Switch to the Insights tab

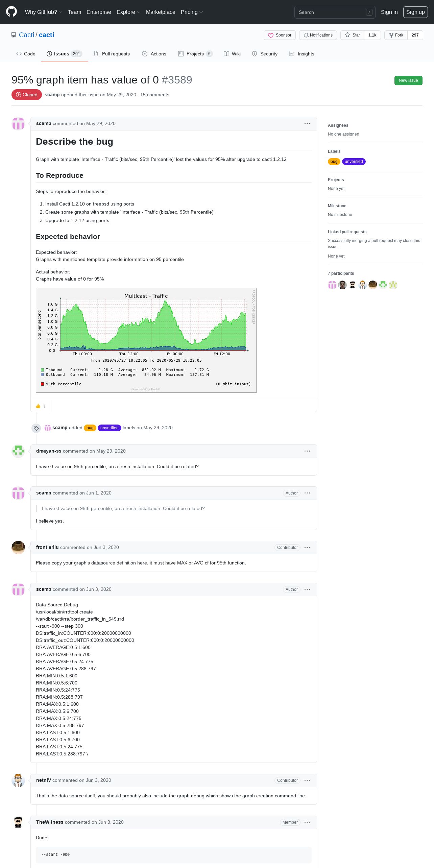(x=302, y=54)
